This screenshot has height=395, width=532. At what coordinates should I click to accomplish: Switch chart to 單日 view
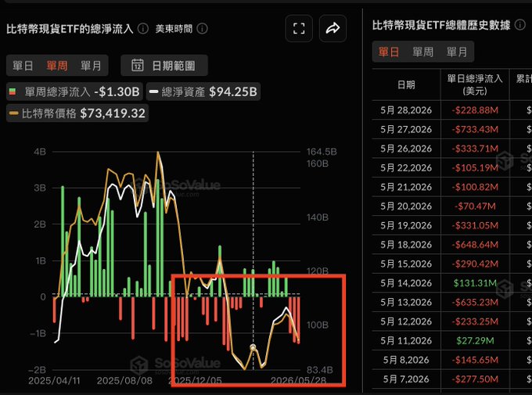click(x=23, y=66)
